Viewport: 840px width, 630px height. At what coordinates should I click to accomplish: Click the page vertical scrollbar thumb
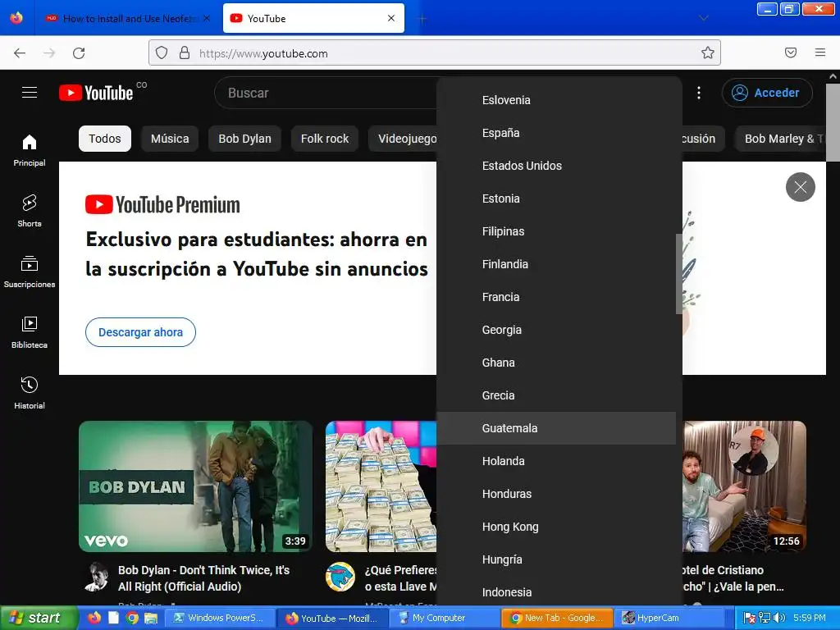click(833, 122)
